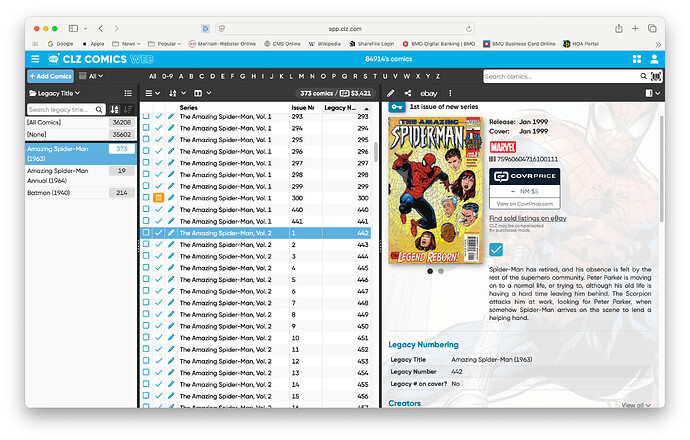Open a new Safari tab with plus icon

[x=635, y=29]
